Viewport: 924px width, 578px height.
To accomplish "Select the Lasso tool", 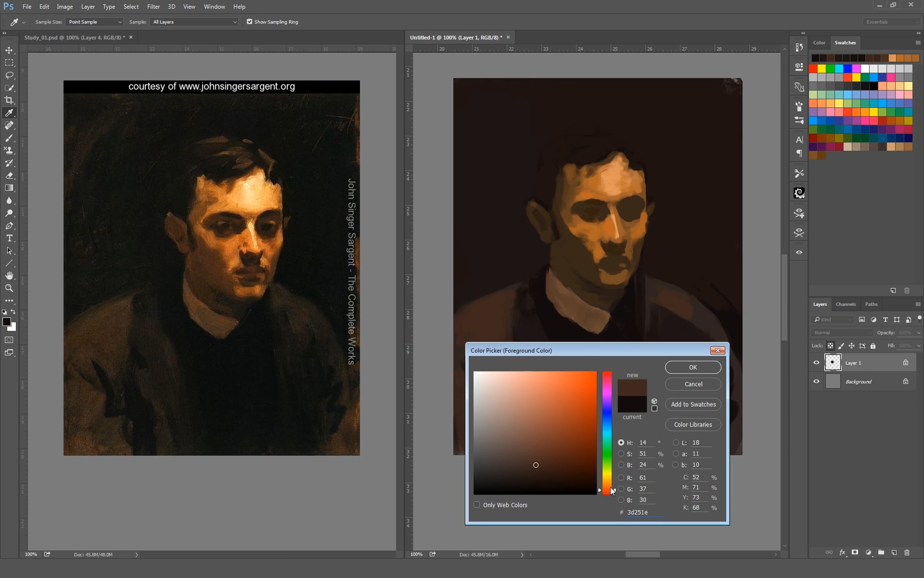I will pyautogui.click(x=9, y=75).
